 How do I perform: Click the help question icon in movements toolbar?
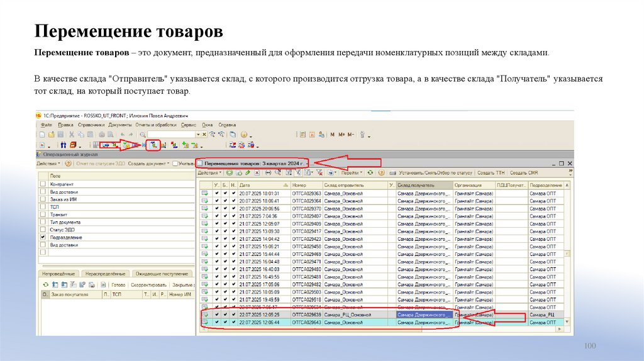(381, 173)
